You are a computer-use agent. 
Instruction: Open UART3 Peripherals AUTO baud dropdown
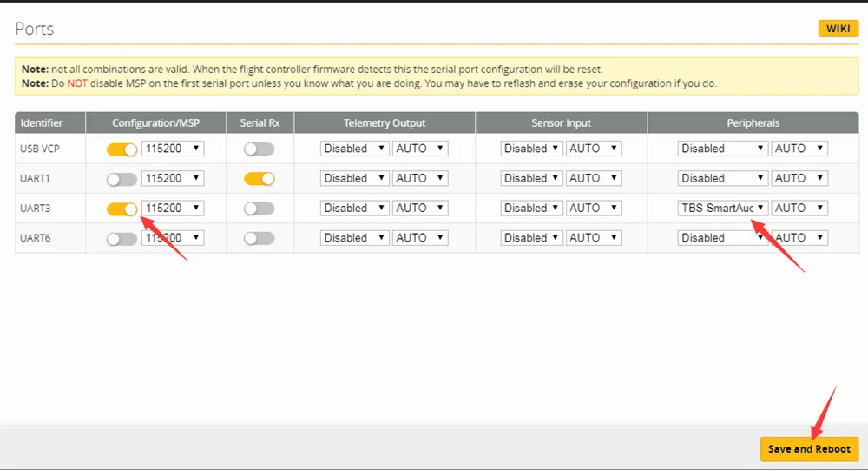(799, 209)
